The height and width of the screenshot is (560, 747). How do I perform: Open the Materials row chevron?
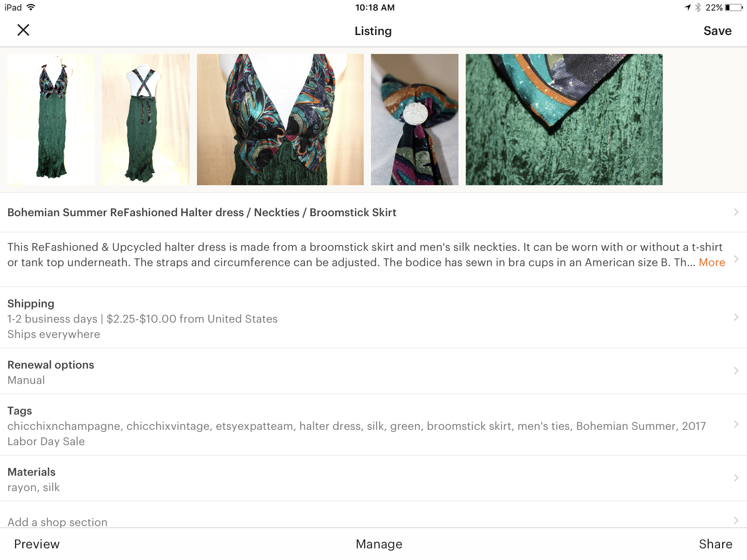click(736, 478)
